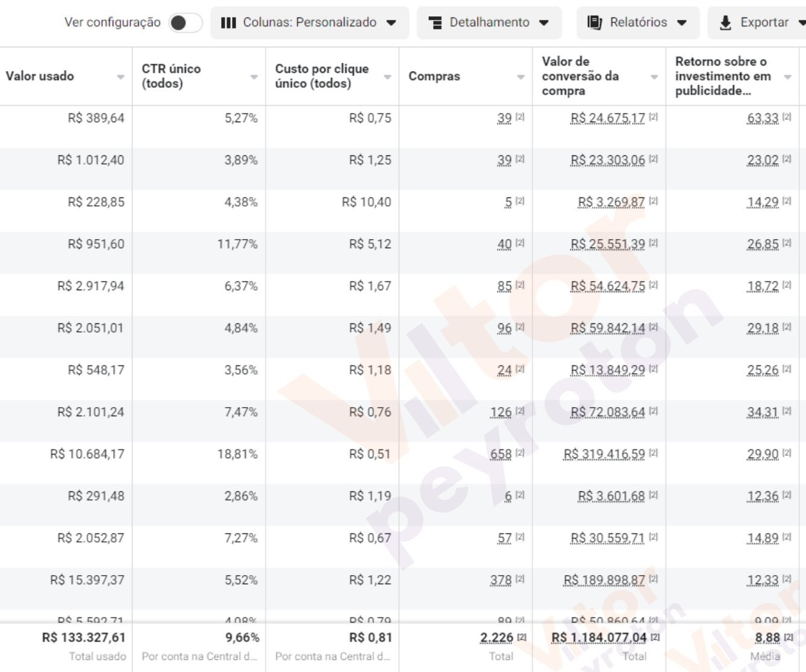The height and width of the screenshot is (672, 806).
Task: Click the footnote marker next to 126 purchases
Action: [x=520, y=411]
